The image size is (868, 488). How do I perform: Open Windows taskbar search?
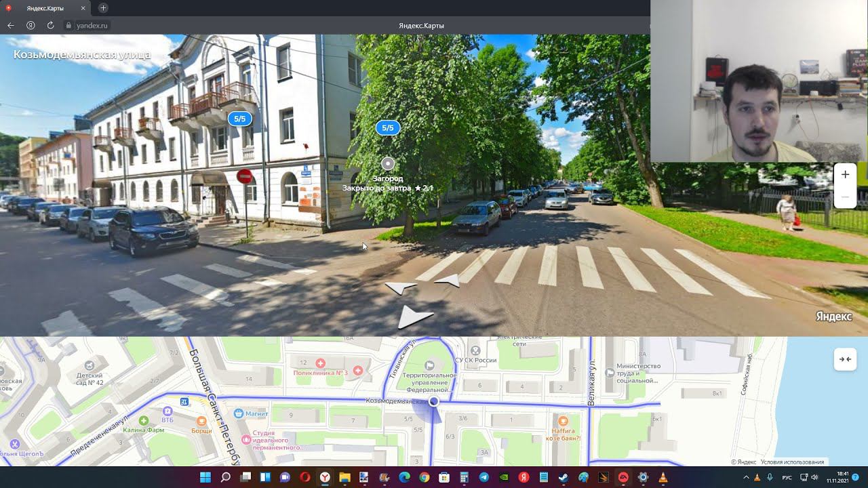(226, 477)
